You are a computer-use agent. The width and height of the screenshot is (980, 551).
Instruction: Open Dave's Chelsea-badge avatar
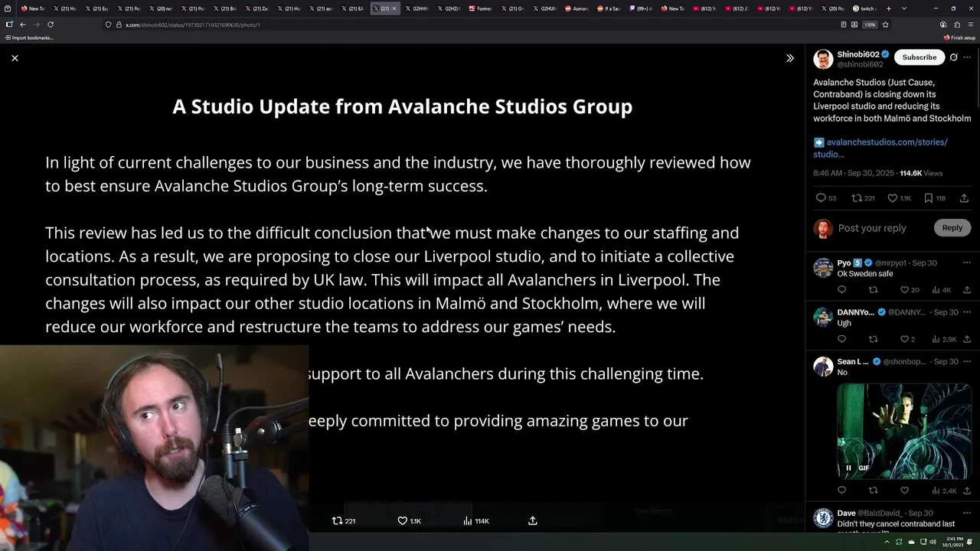(823, 518)
